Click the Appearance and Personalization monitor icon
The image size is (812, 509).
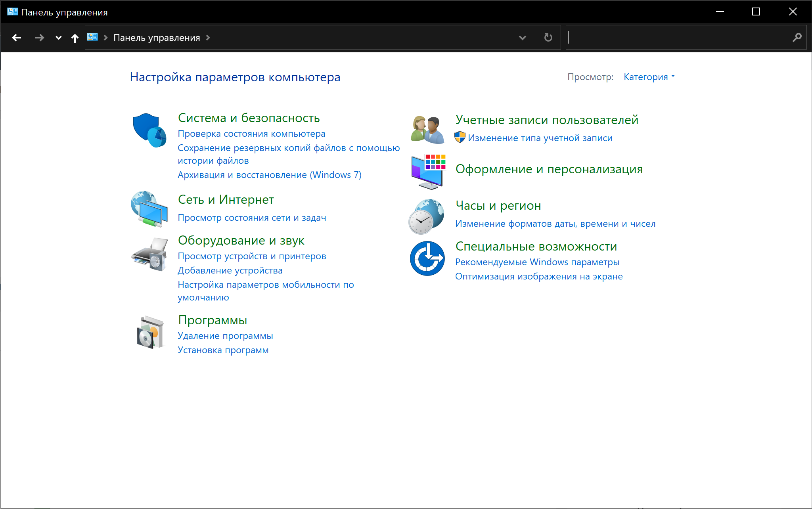[427, 171]
